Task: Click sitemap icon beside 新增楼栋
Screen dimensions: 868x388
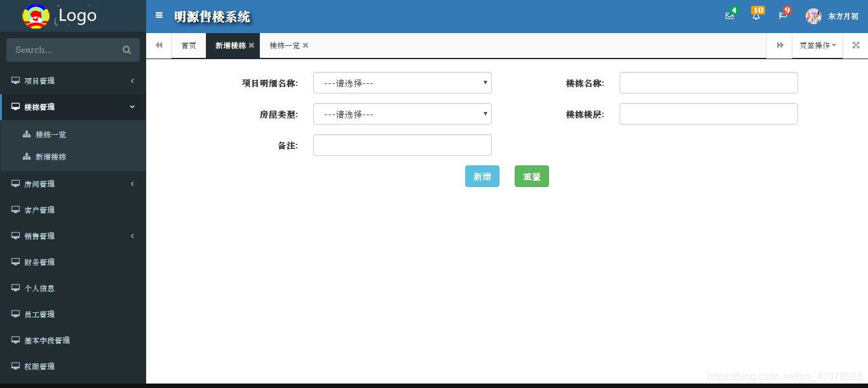Action: pyautogui.click(x=27, y=157)
